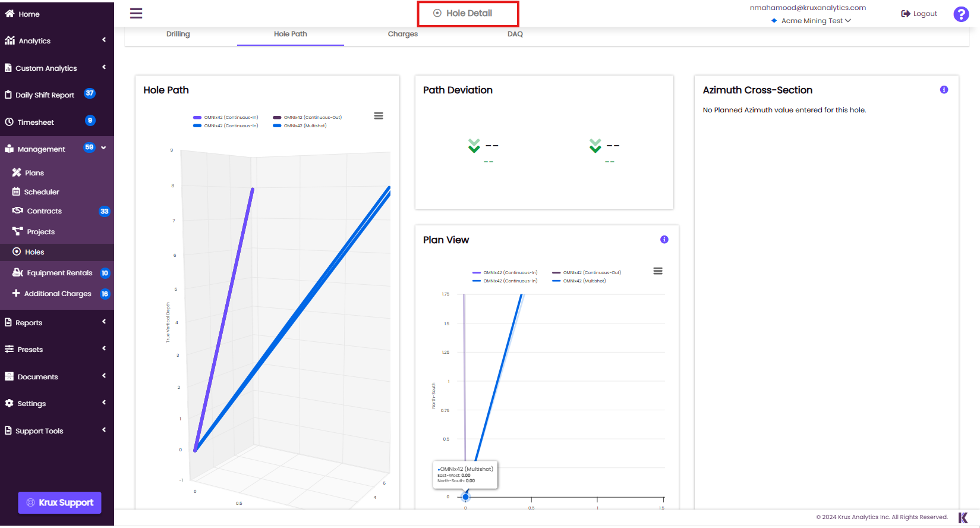Open Krux Support chat button
This screenshot has width=980, height=528.
click(x=60, y=502)
